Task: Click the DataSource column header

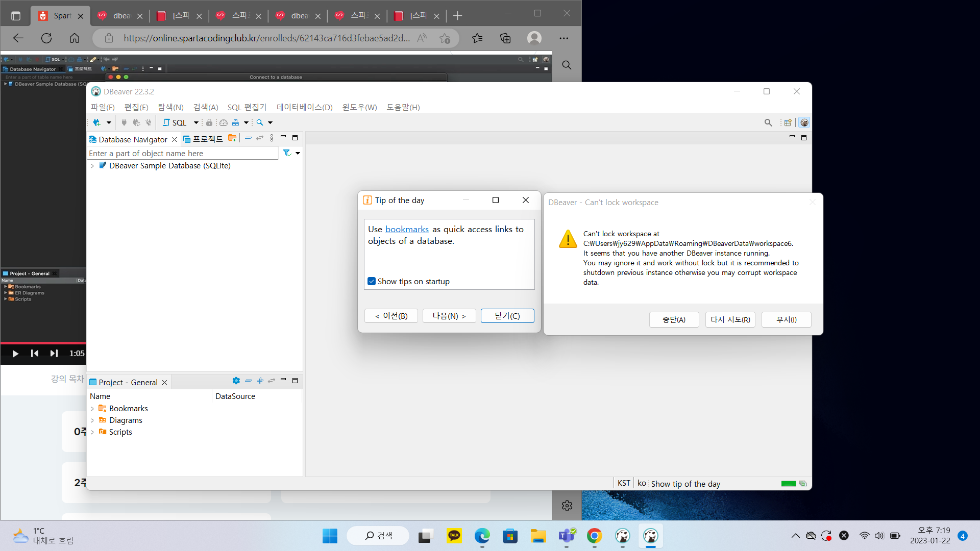Action: pyautogui.click(x=257, y=396)
